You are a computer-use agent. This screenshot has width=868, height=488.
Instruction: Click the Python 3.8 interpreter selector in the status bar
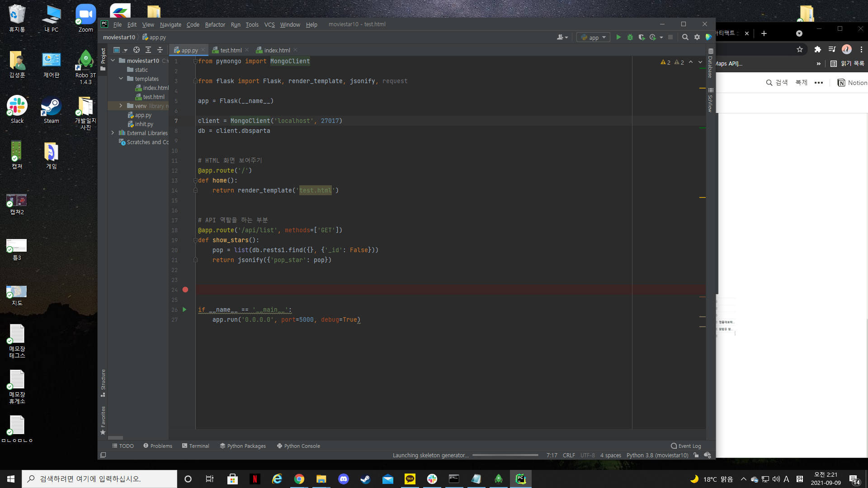pos(657,455)
